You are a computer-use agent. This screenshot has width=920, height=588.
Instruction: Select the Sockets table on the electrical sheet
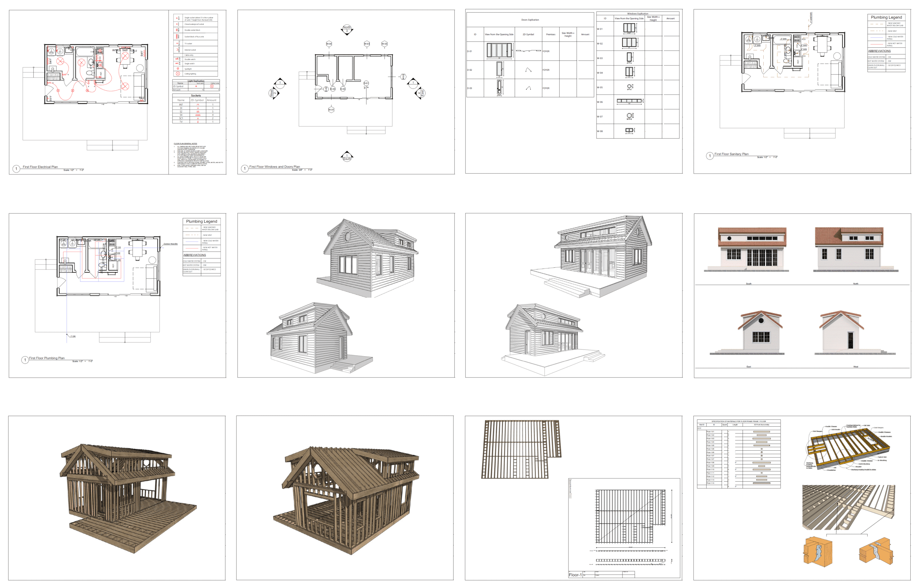pyautogui.click(x=196, y=109)
